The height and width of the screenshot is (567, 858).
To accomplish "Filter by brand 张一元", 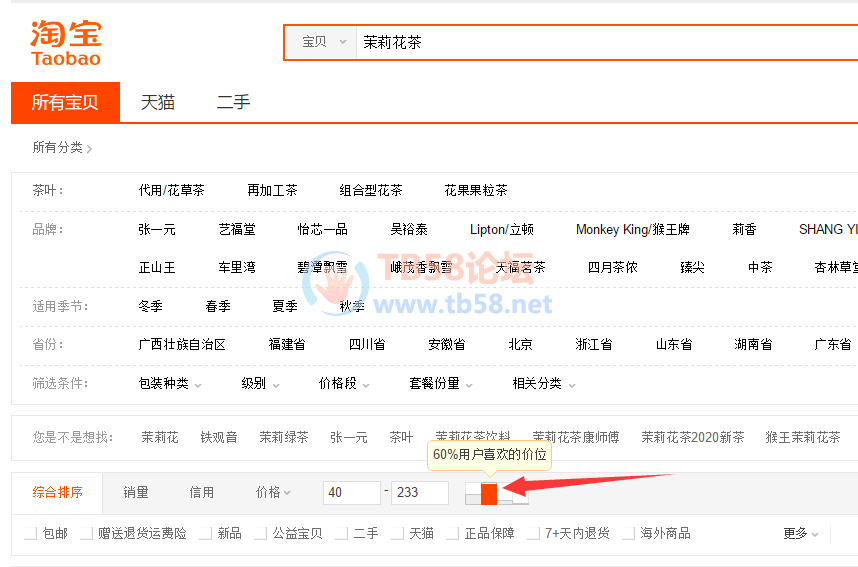I will 157,229.
